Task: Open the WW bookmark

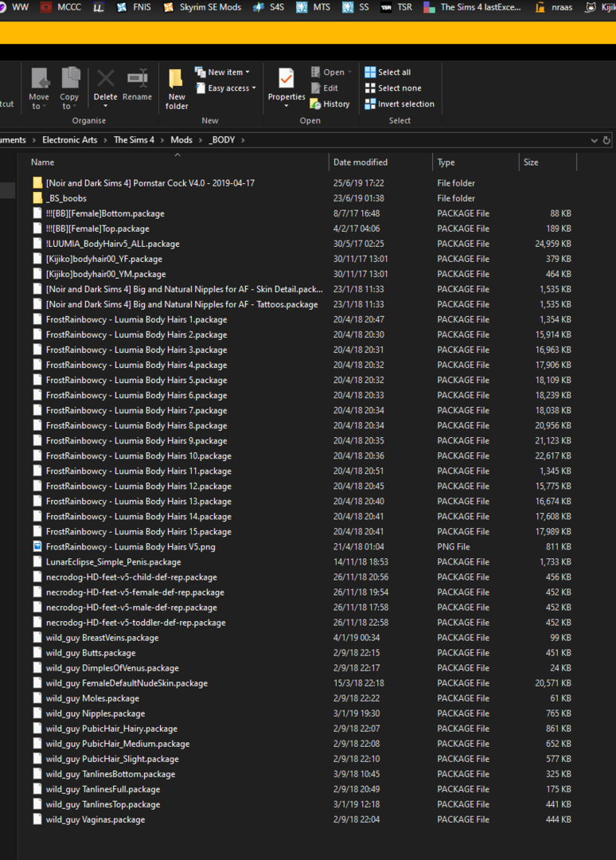Action: pos(15,7)
